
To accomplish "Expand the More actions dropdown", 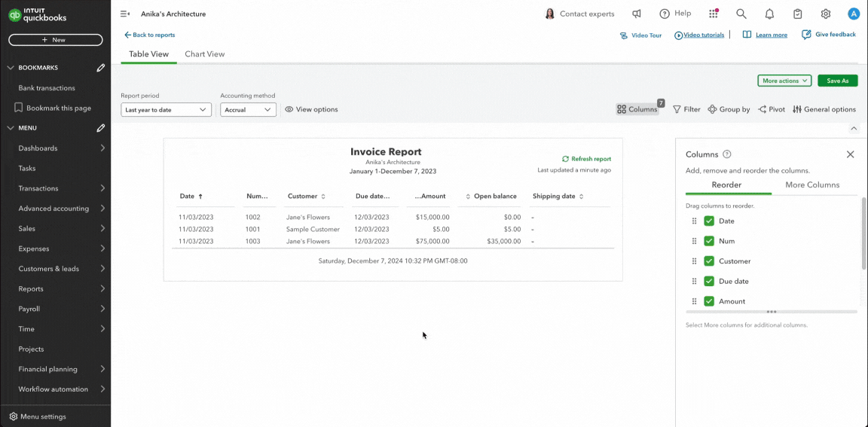I will pos(784,81).
